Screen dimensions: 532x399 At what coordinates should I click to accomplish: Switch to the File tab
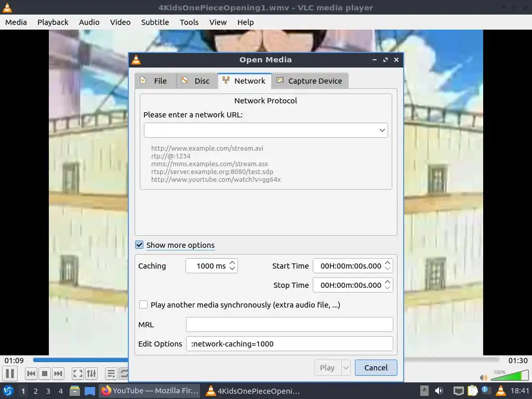(155, 81)
